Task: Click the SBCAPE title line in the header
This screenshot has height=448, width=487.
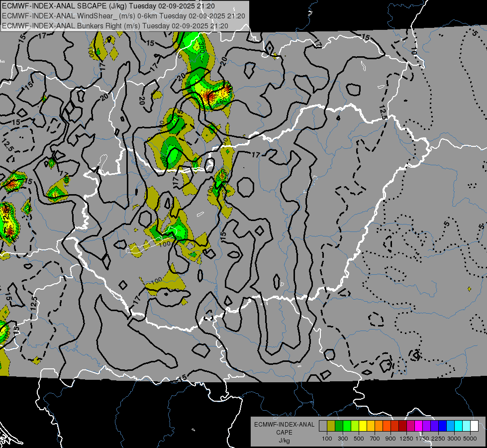Action: coord(108,6)
